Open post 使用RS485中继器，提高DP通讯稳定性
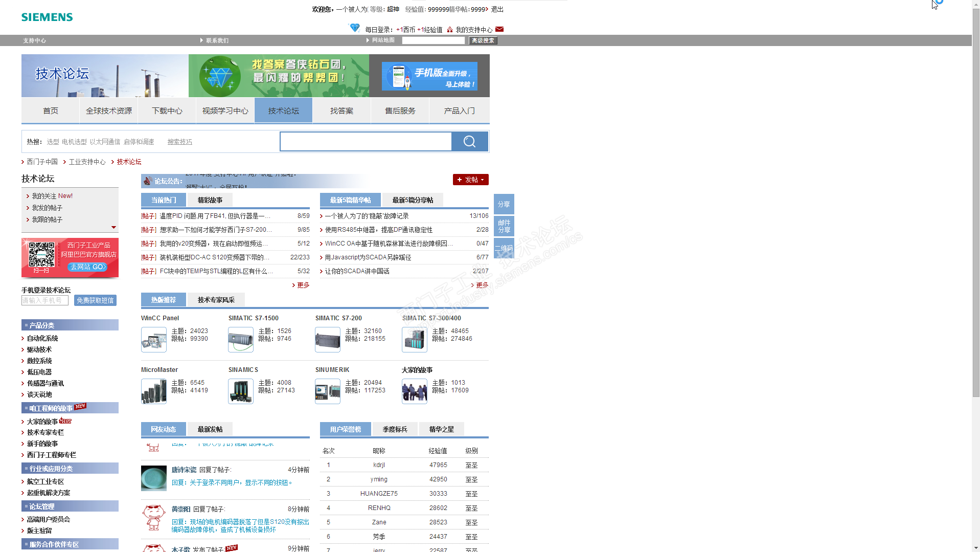This screenshot has height=552, width=980. pyautogui.click(x=379, y=230)
